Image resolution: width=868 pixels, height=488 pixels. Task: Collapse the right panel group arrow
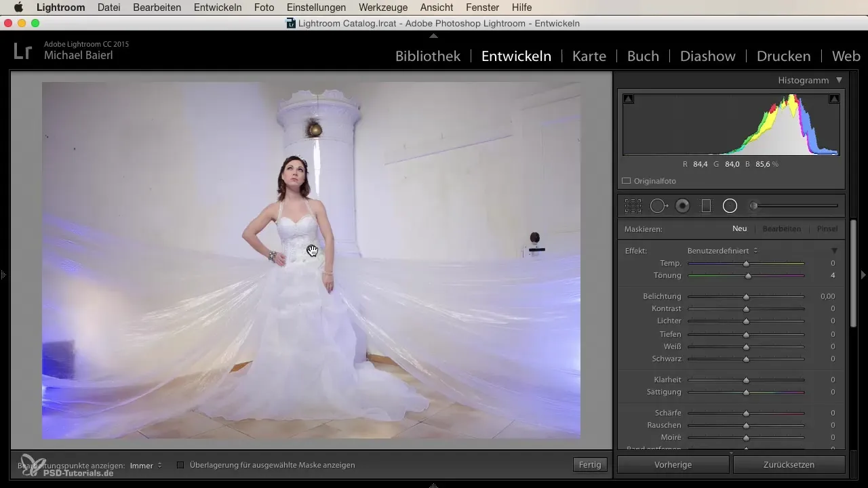863,275
